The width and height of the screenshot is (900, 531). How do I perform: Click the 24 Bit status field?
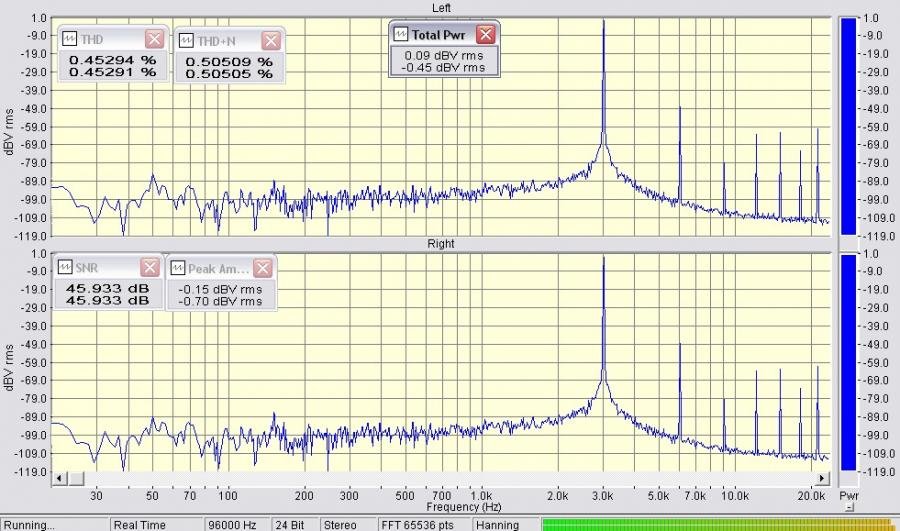point(288,524)
